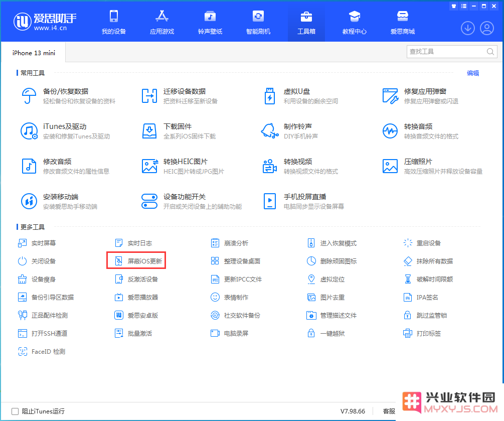Select the 工具箱 tab
Viewport: 504px width, 421px height.
[306, 22]
